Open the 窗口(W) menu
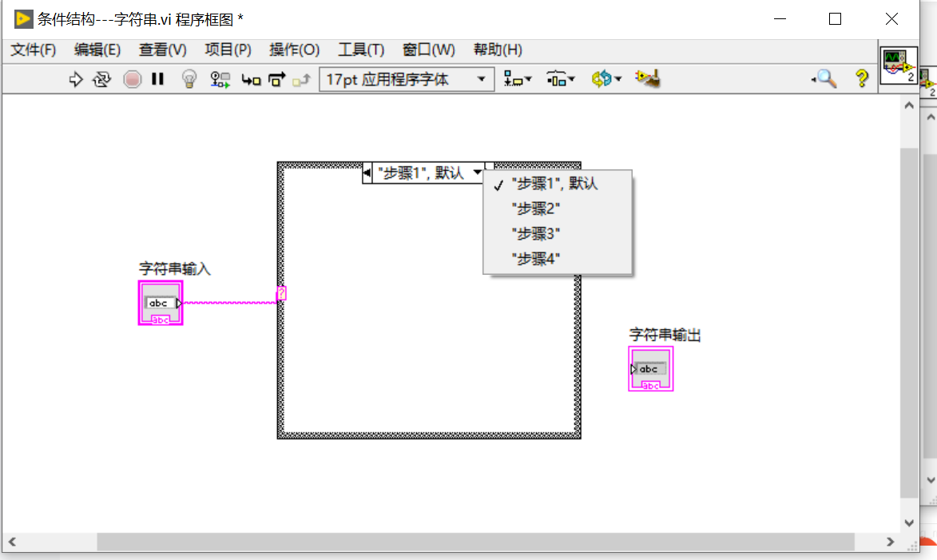Viewport: 937px width, 560px height. (428, 50)
